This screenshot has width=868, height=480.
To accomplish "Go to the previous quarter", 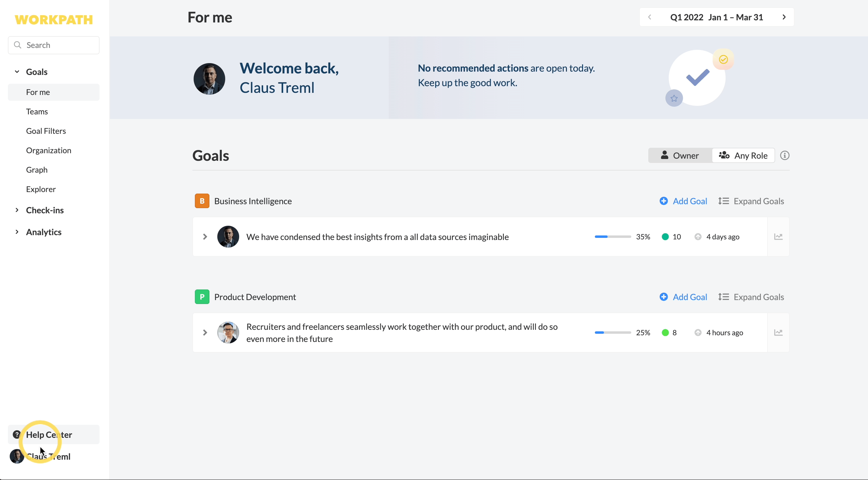I will pos(650,17).
